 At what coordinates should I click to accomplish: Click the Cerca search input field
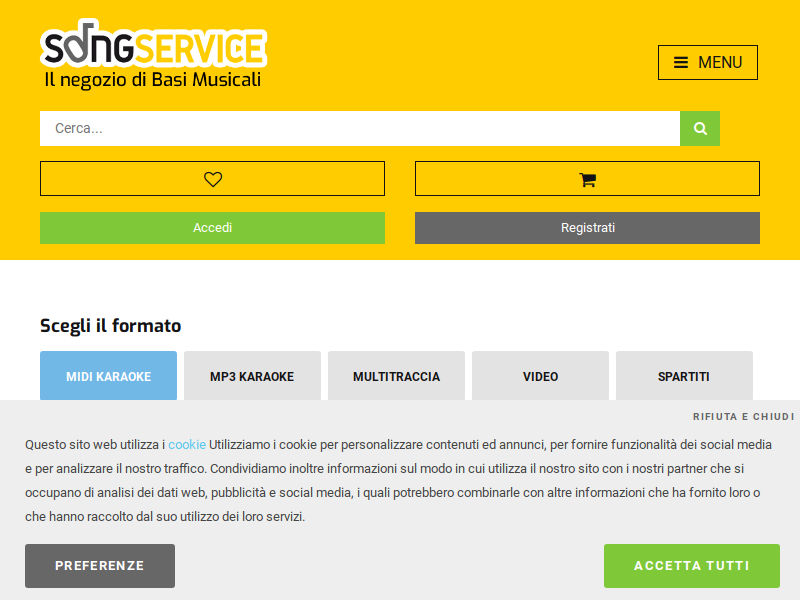click(360, 129)
